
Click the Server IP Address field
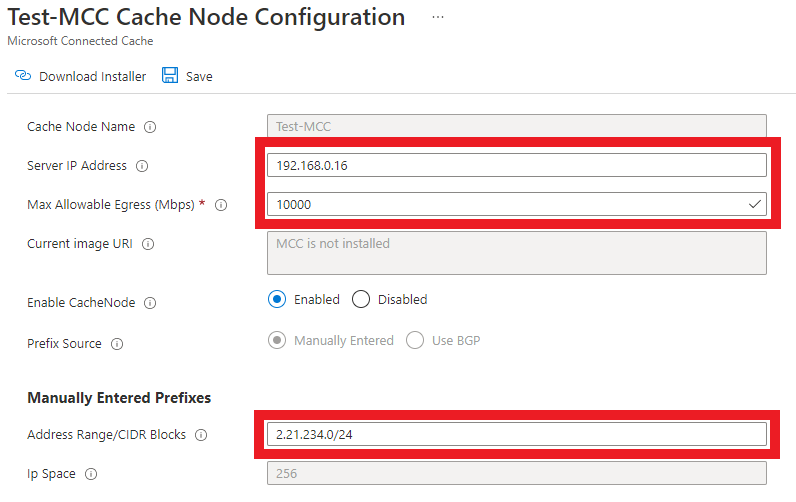(516, 166)
